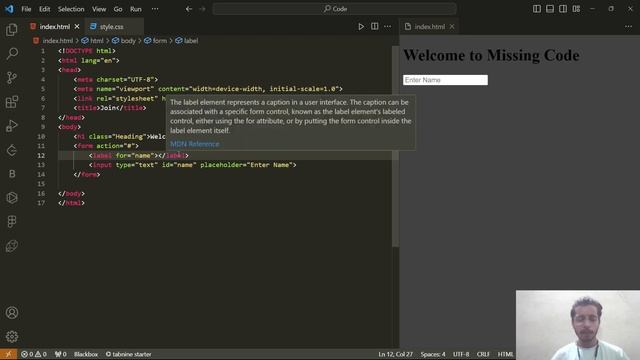Click the Run play icon in editor toolbar
The image size is (640, 360).
(361, 27)
